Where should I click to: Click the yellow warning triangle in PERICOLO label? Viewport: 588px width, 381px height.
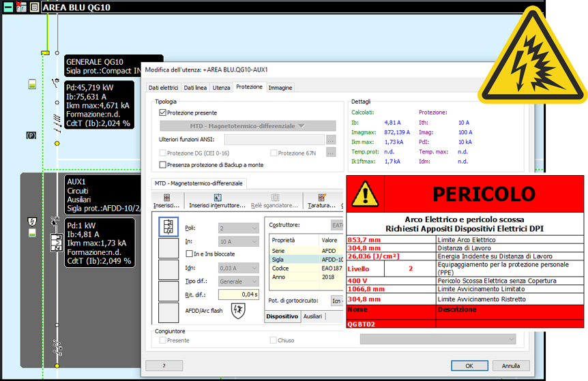click(x=364, y=194)
